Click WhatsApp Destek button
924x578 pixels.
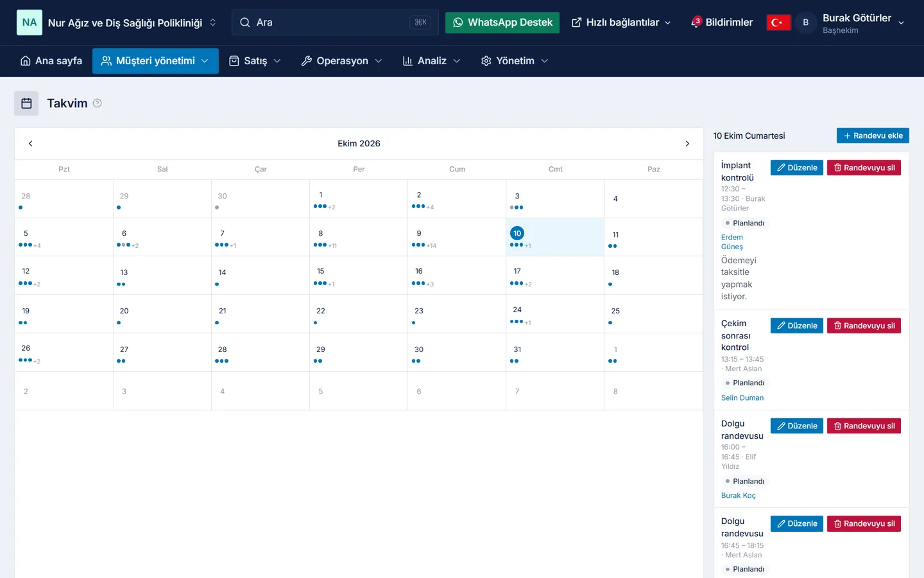click(x=502, y=22)
